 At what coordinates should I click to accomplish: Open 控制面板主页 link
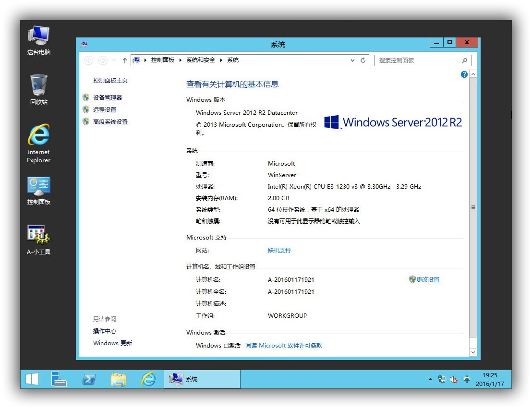(x=110, y=80)
